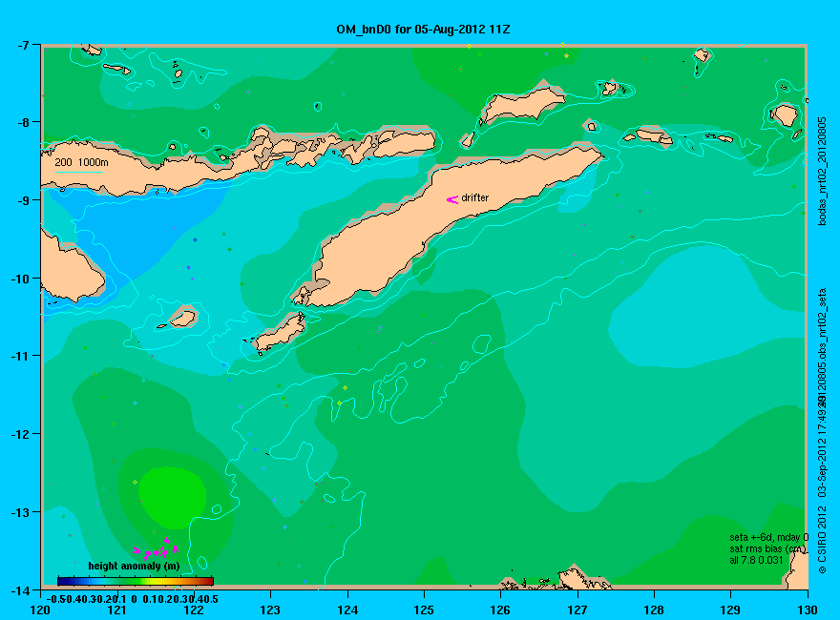
Task: Click the longitude axis label '126'
Action: 500,610
